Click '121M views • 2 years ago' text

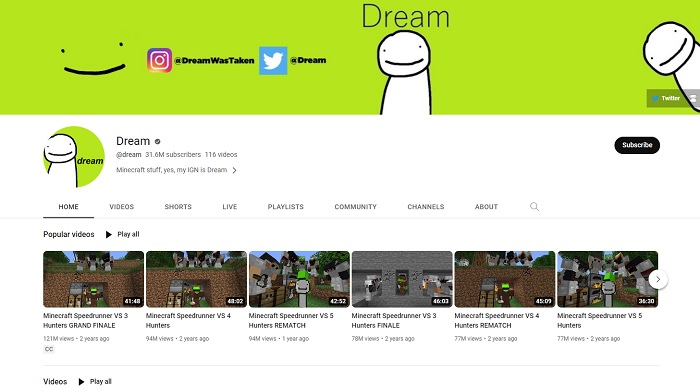click(x=76, y=339)
